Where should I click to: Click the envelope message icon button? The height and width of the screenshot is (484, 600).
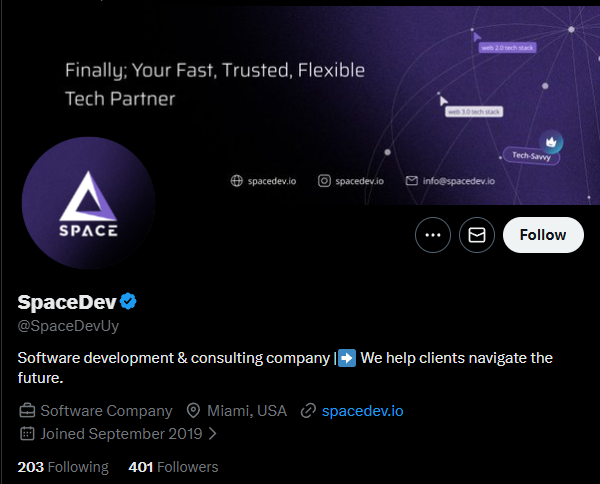pos(477,235)
